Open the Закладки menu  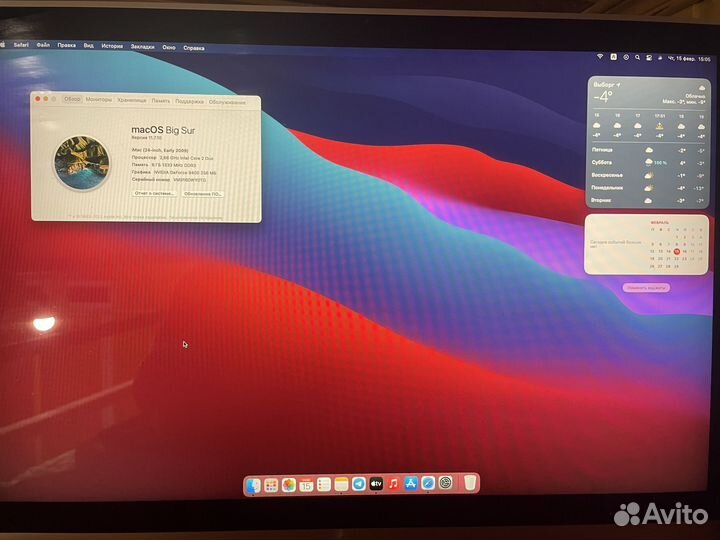[142, 46]
